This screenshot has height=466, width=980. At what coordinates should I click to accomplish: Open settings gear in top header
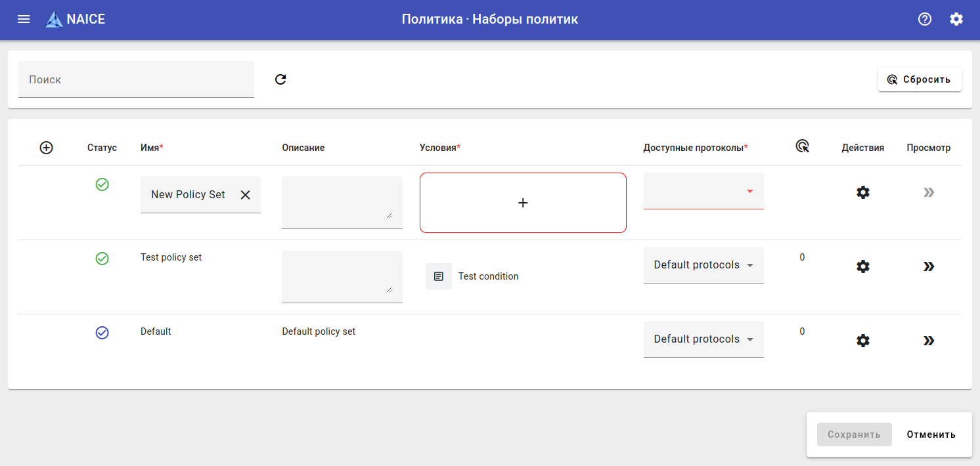956,19
